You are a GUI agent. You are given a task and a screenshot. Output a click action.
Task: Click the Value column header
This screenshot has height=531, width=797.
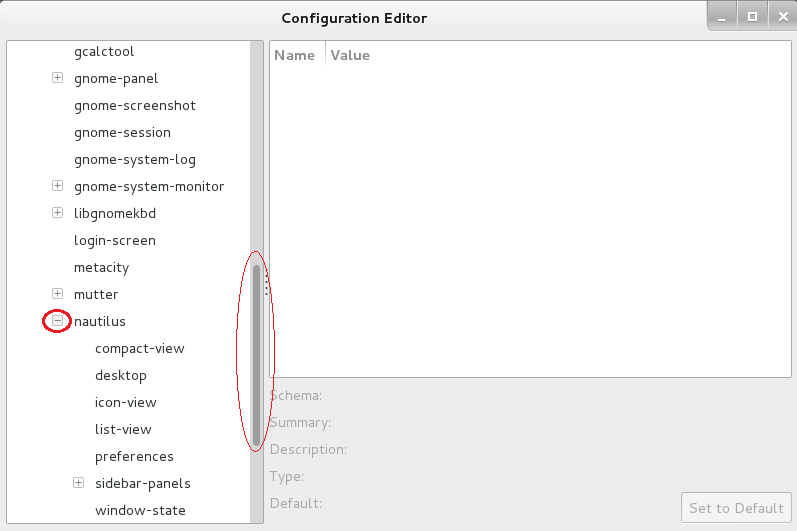350,55
